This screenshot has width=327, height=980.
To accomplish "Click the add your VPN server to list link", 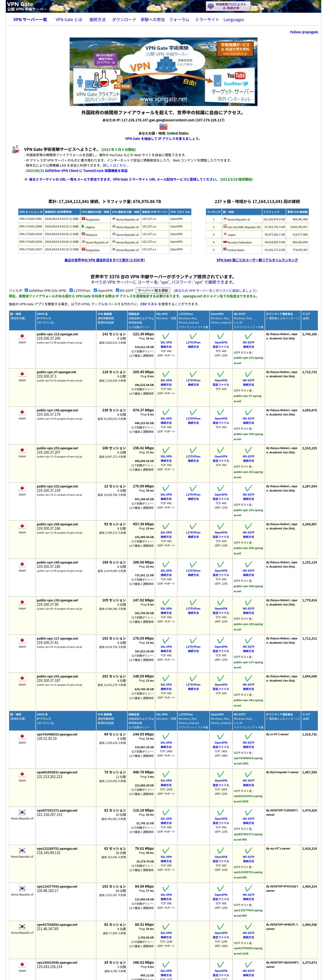I will (215, 290).
